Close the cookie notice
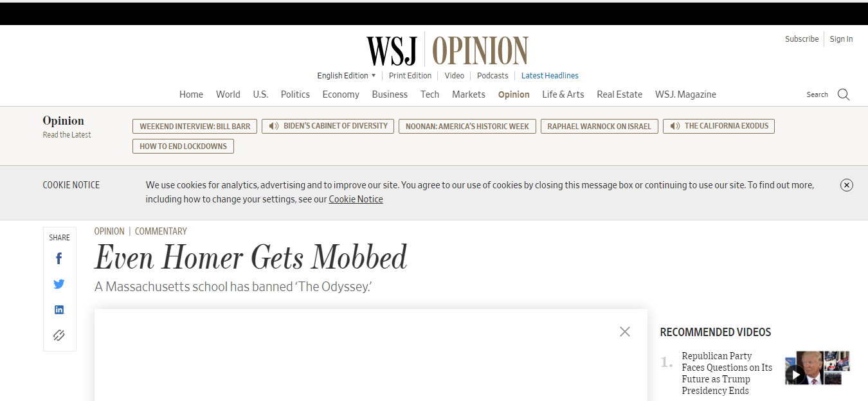 847,185
